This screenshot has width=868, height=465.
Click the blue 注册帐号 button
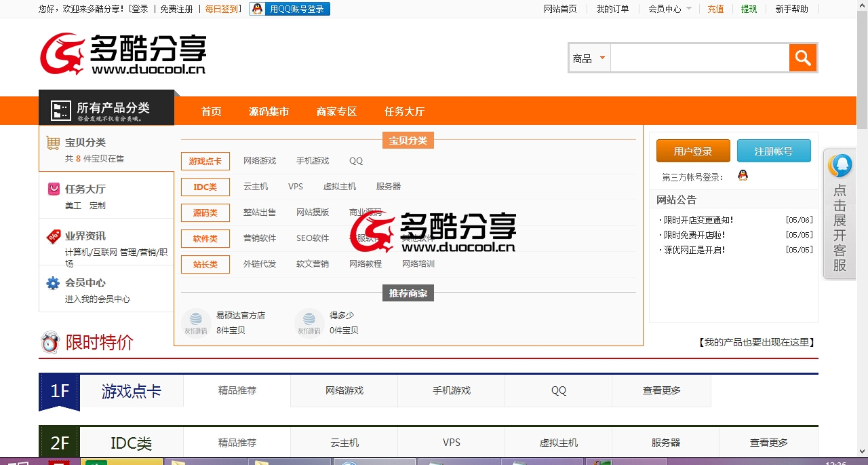774,151
